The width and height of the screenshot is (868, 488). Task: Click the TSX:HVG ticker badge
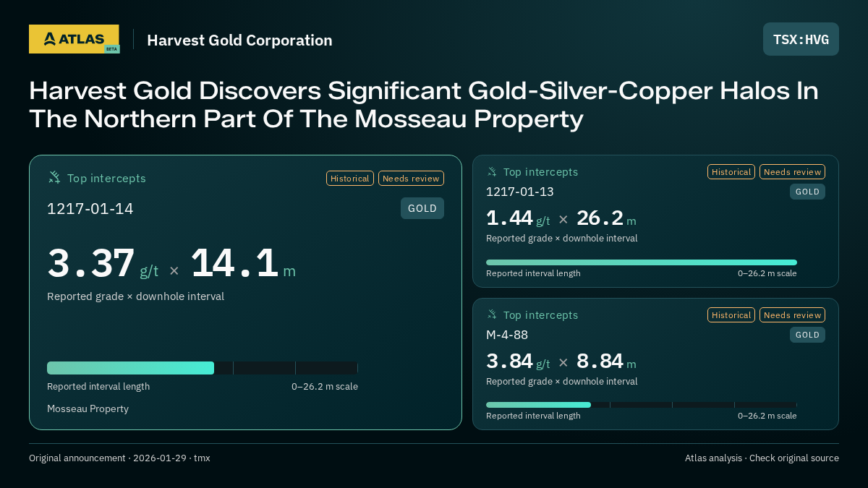(801, 39)
